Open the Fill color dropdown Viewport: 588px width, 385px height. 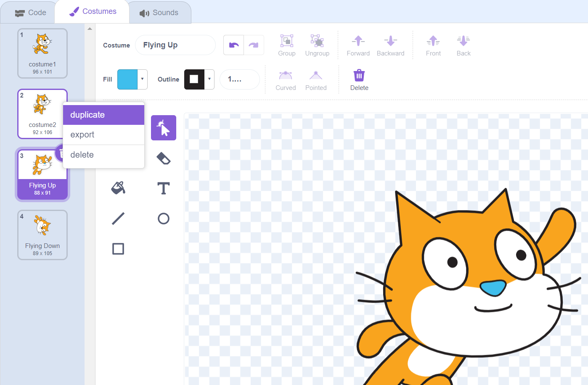point(143,79)
